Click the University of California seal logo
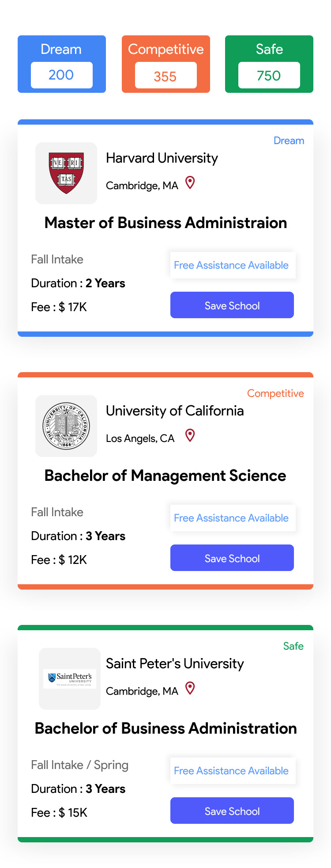This screenshot has height=868, width=331. [66, 426]
